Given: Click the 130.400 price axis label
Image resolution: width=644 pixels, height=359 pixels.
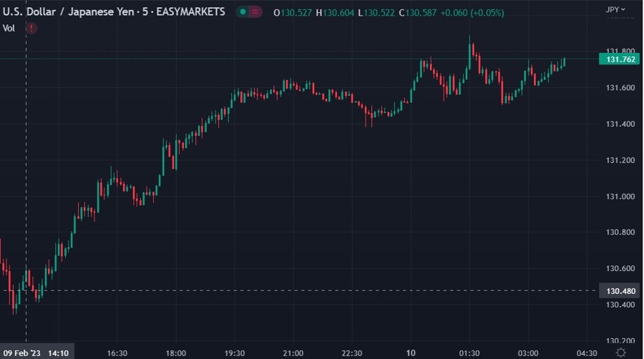Looking at the screenshot, I should tap(620, 305).
